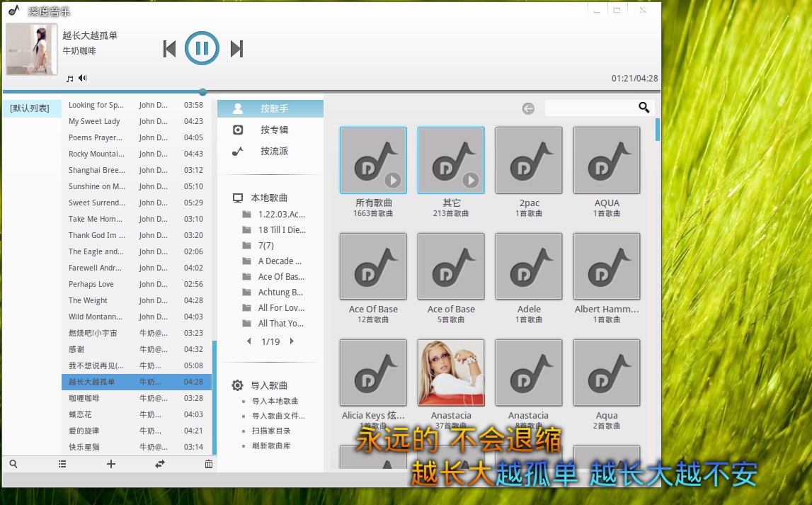Click the search magnifier icon in browser
Viewport: 812px width, 505px height.
click(x=644, y=107)
